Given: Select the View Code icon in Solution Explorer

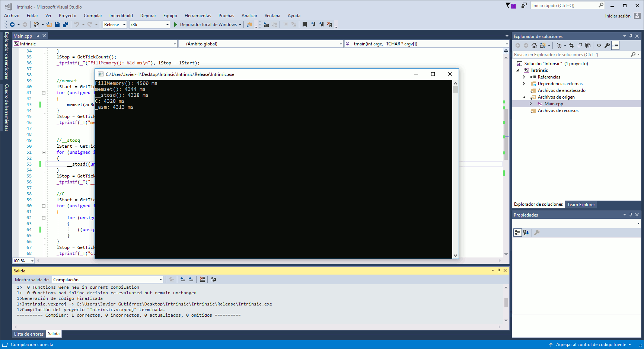Looking at the screenshot, I should (x=599, y=45).
